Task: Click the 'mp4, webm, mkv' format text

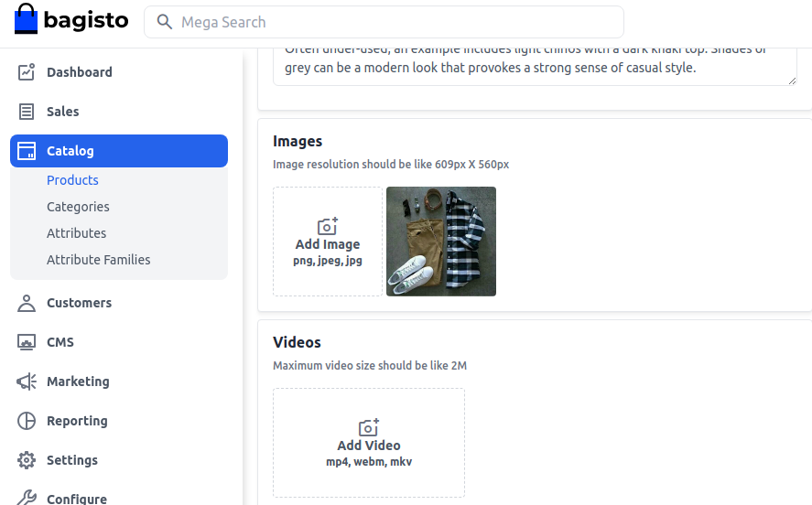Action: coord(369,461)
